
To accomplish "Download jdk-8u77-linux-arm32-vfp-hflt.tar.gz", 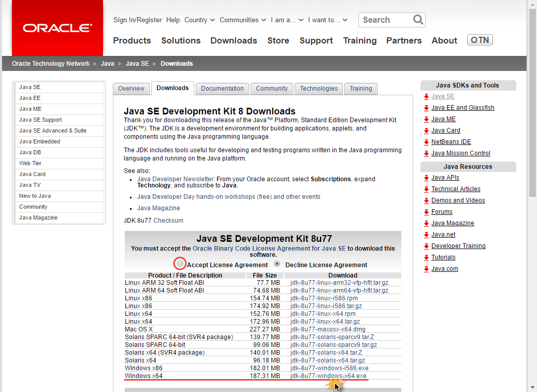I will pyautogui.click(x=339, y=283).
